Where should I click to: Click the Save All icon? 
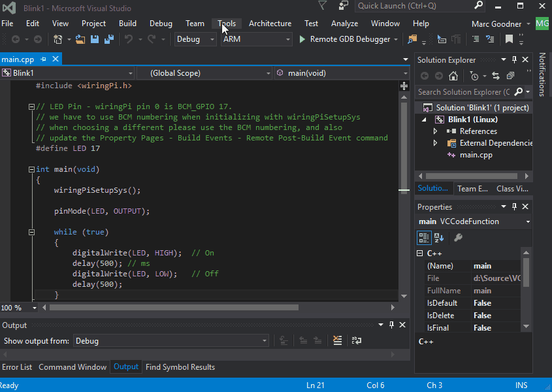pos(108,39)
